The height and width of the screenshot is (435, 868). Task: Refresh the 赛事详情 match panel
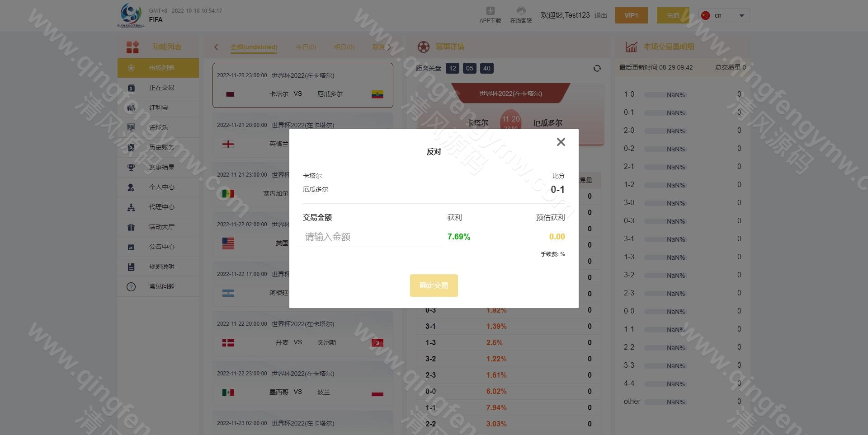pos(597,68)
